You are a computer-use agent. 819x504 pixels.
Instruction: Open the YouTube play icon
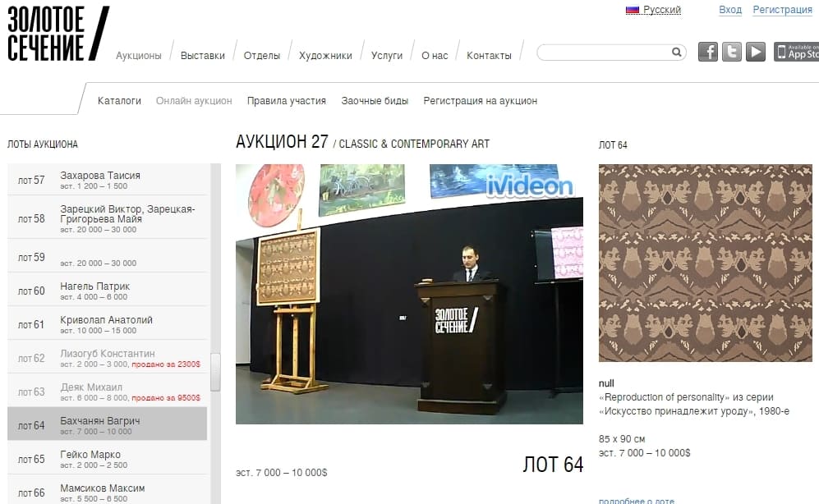755,52
